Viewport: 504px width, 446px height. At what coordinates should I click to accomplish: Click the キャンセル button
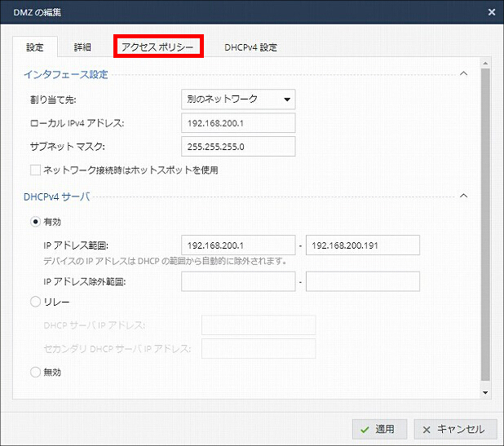tap(455, 429)
